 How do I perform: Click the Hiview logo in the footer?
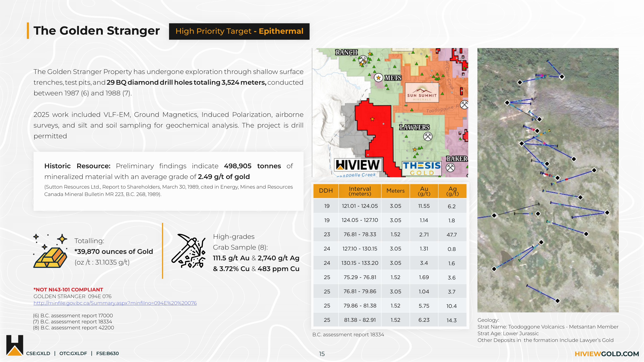click(x=15, y=345)
